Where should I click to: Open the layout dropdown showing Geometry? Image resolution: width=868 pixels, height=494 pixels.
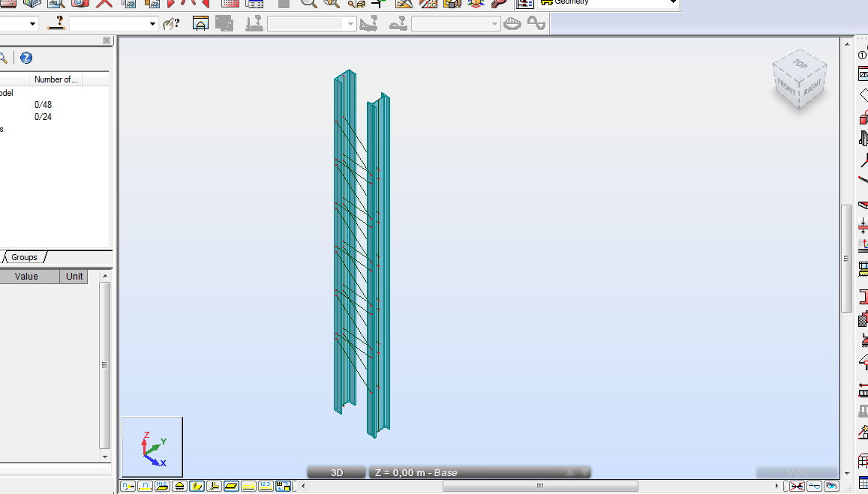point(608,3)
